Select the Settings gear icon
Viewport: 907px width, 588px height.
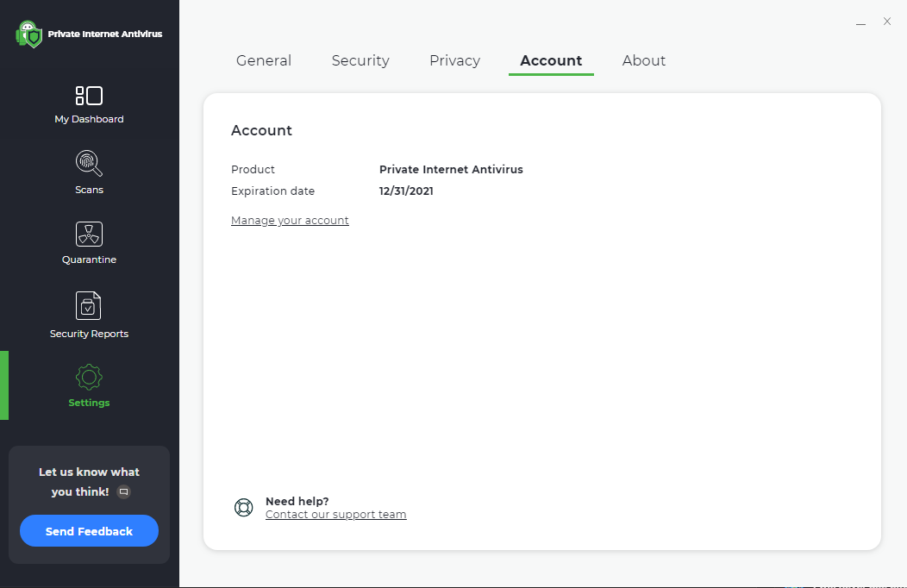(89, 377)
